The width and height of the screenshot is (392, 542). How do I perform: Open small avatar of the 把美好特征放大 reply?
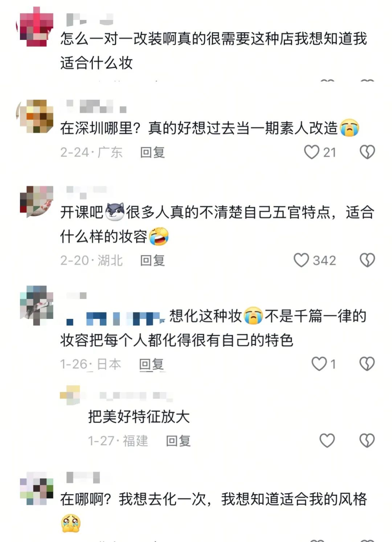tap(70, 395)
